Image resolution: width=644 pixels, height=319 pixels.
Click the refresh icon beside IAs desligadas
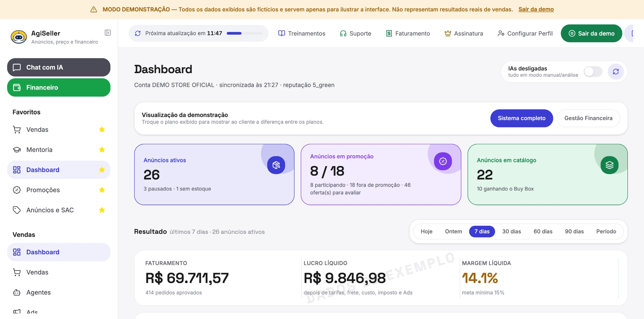pos(615,71)
